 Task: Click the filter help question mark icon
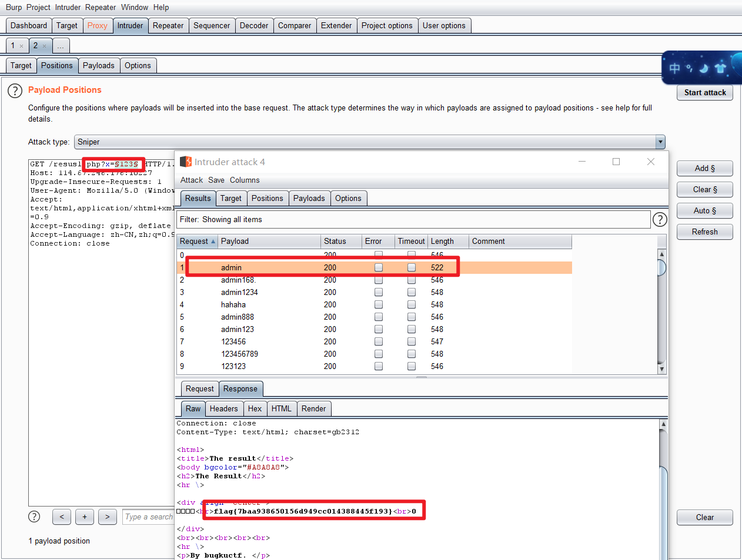pyautogui.click(x=660, y=220)
